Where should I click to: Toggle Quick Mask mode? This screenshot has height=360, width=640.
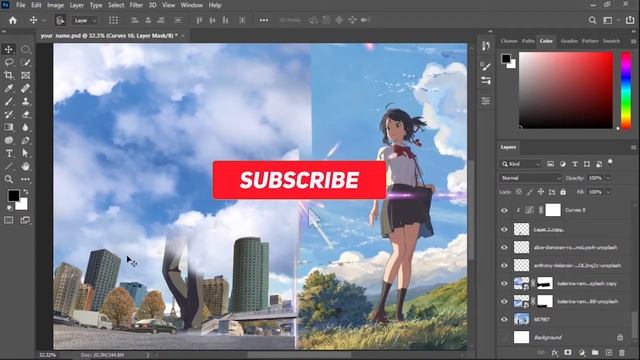(9, 220)
